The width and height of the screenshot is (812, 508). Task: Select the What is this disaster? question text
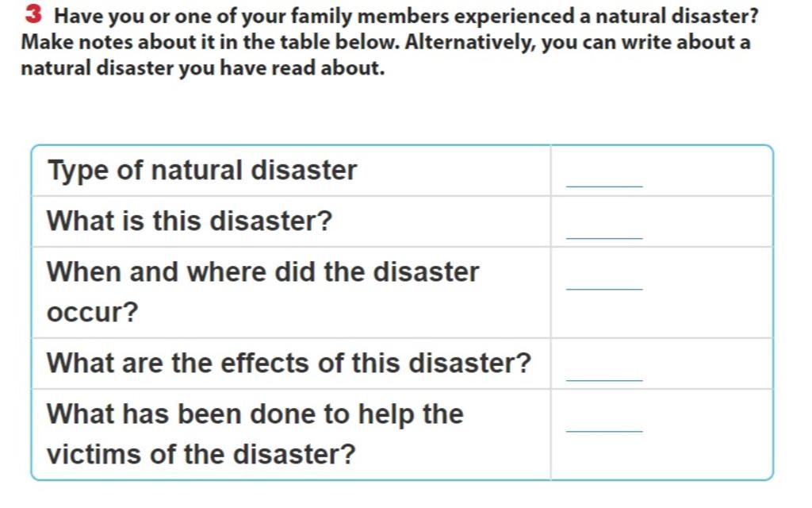tap(190, 221)
